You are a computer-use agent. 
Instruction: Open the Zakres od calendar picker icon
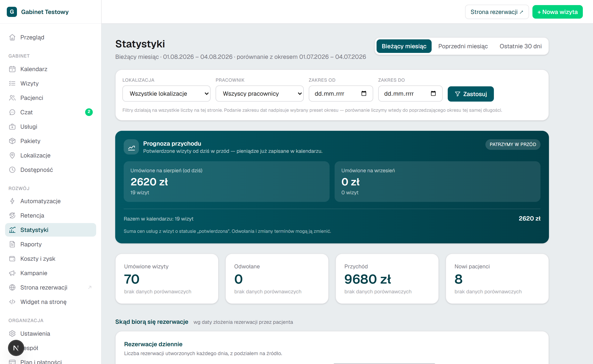click(364, 93)
